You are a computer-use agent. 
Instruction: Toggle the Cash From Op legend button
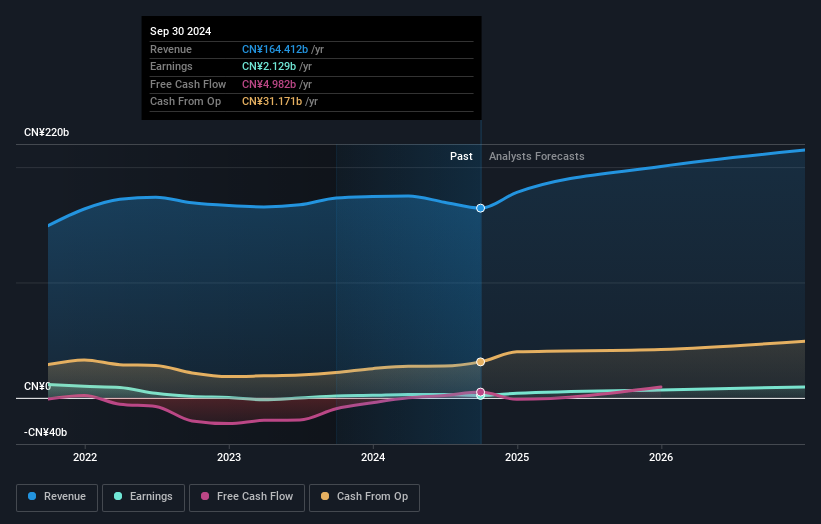tap(364, 497)
